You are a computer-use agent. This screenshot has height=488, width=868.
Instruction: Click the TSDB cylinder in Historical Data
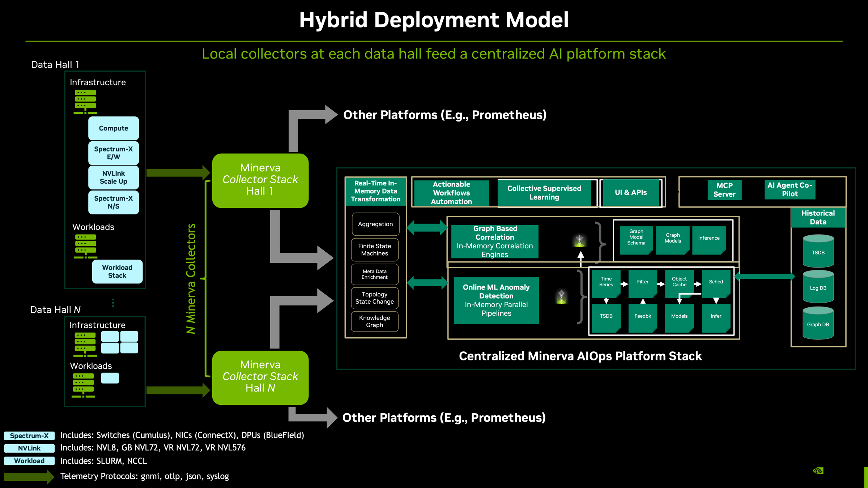tap(818, 251)
